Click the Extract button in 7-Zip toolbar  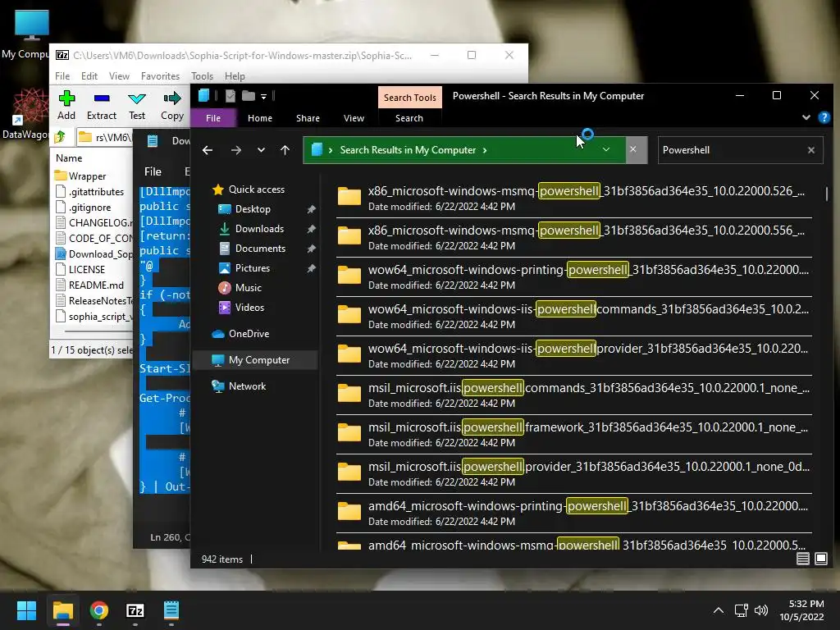101,105
